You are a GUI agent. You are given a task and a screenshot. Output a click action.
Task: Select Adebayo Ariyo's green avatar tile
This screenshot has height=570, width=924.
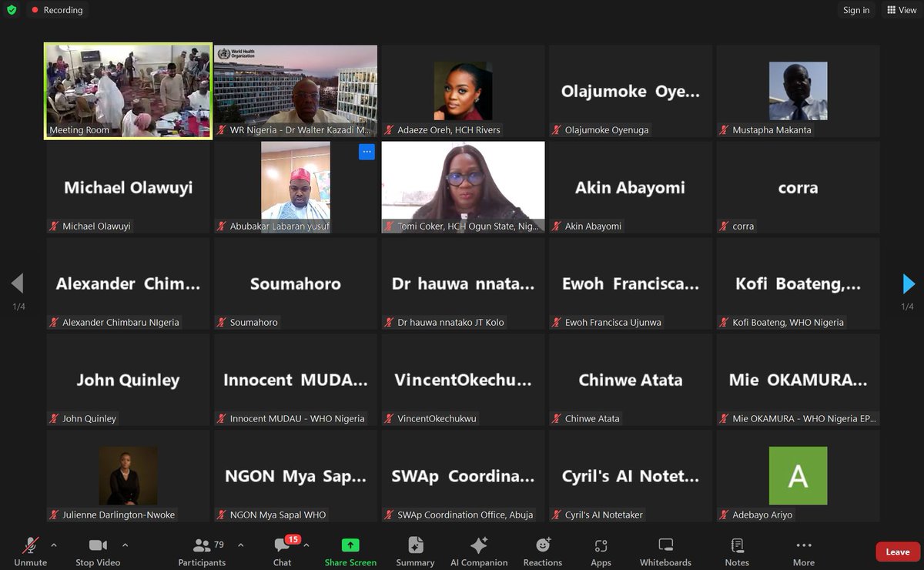click(798, 476)
